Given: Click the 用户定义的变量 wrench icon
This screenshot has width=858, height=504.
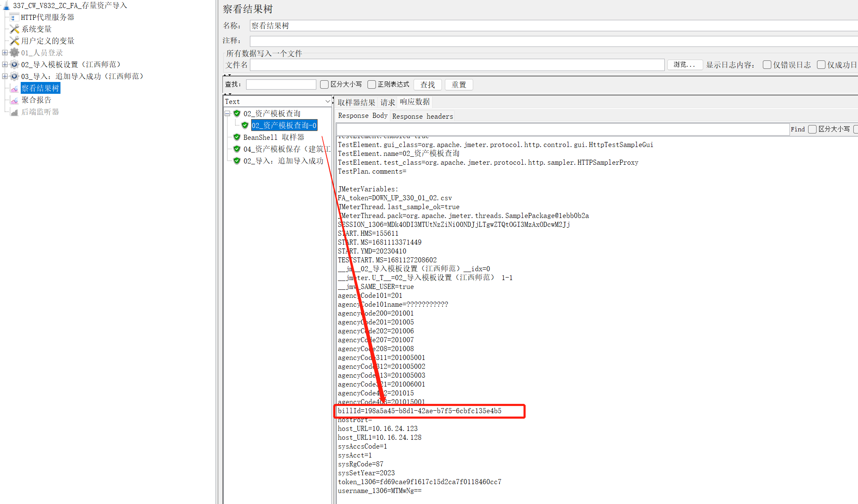Looking at the screenshot, I should (x=14, y=41).
